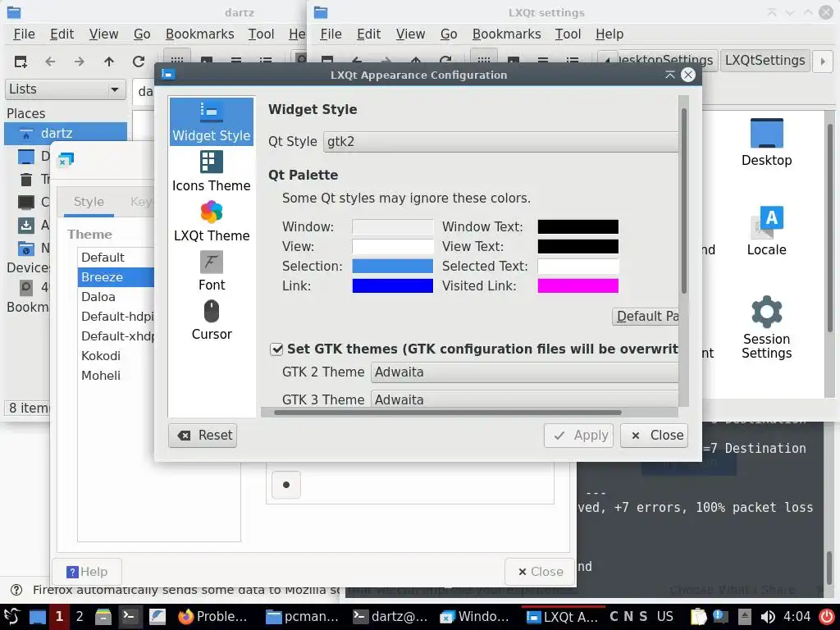The height and width of the screenshot is (630, 840).
Task: Open the Icons Theme category
Action: click(x=212, y=171)
